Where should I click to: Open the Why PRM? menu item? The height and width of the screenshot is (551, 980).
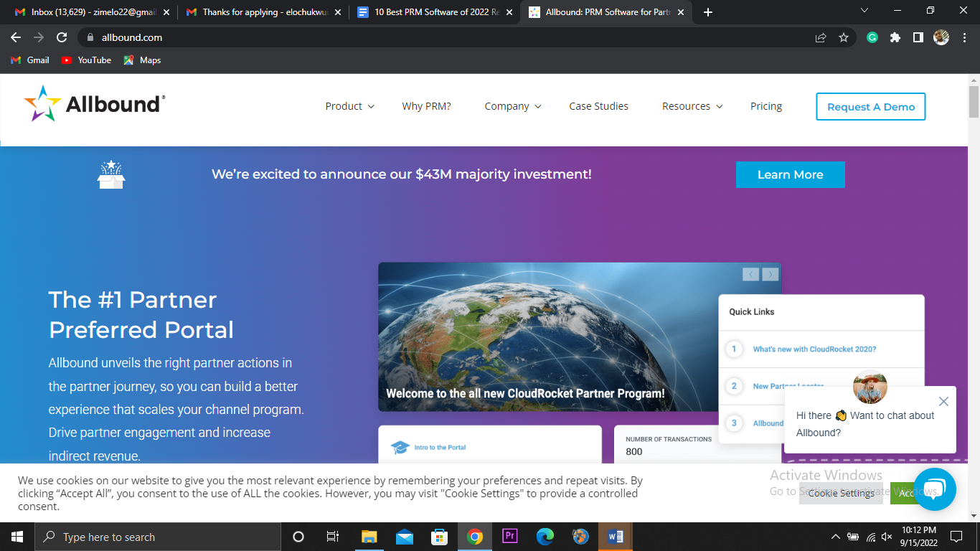[x=426, y=106]
